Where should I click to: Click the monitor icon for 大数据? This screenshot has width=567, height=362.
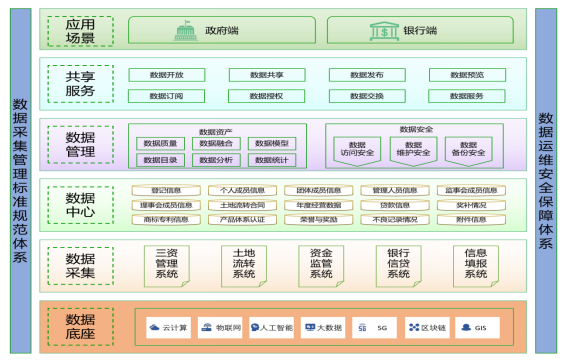coord(310,328)
